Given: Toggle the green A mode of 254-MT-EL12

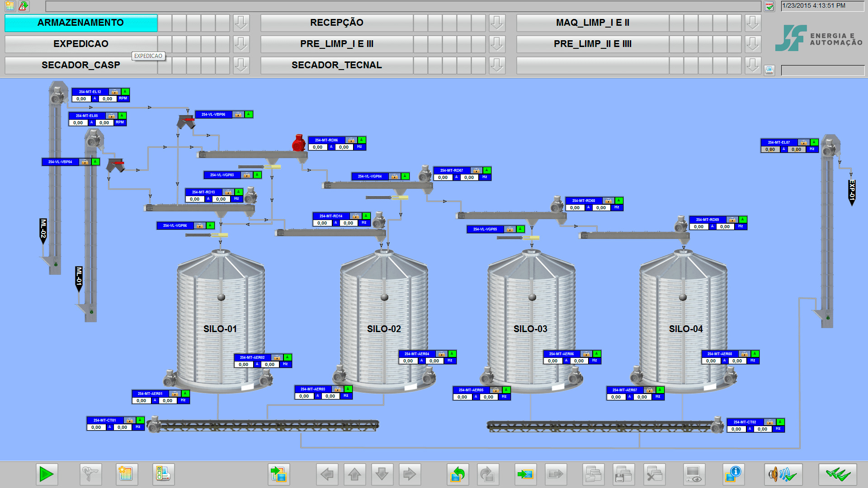Looking at the screenshot, I should pos(125,92).
